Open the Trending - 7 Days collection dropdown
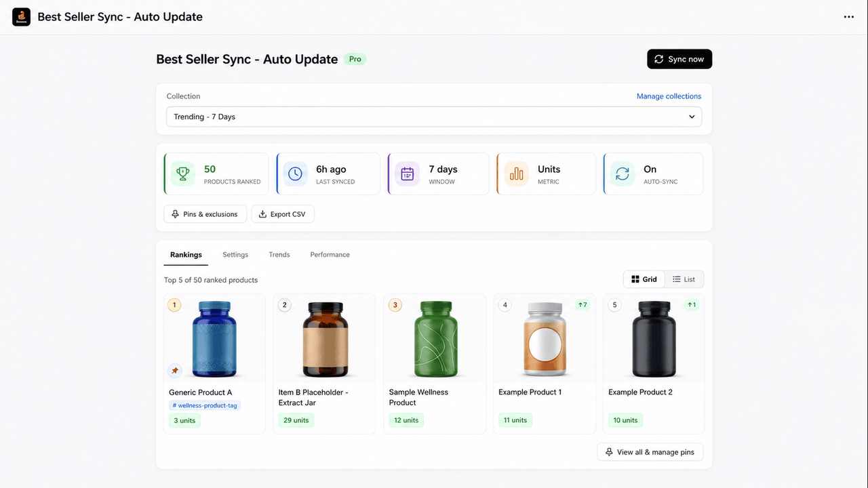 click(x=434, y=117)
